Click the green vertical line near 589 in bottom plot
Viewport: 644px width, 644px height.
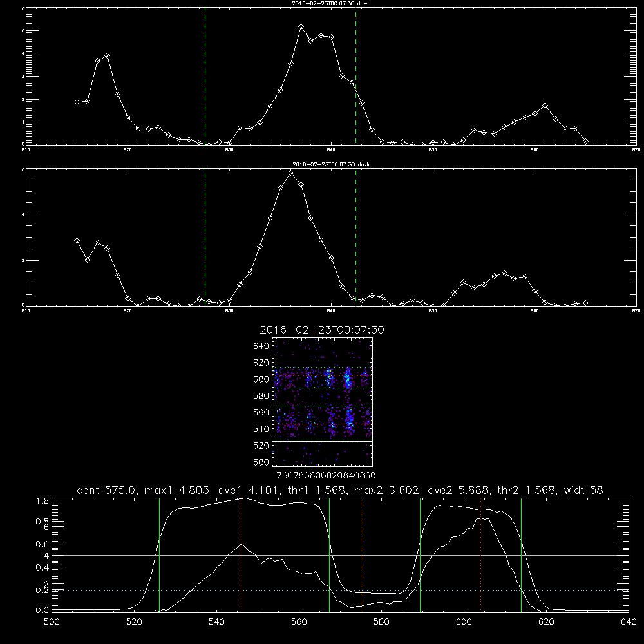pyautogui.click(x=420, y=554)
